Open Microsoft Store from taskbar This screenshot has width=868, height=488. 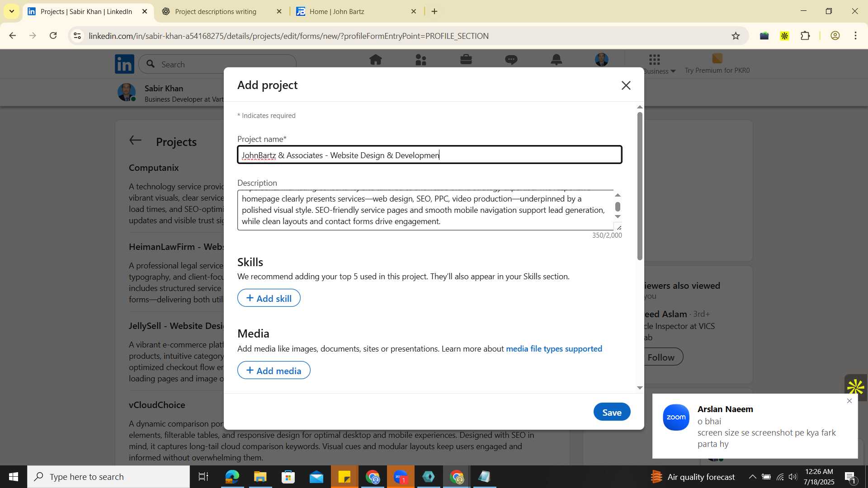[x=288, y=477]
